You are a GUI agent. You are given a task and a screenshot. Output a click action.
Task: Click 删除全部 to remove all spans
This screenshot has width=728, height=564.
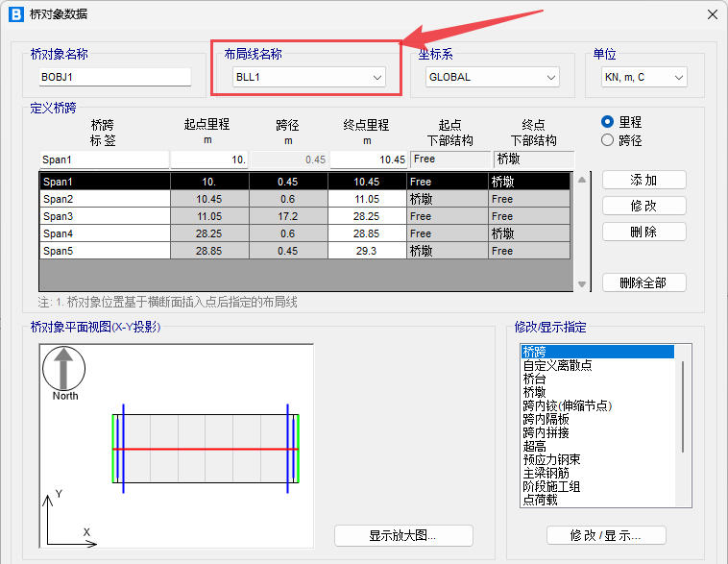pos(643,282)
